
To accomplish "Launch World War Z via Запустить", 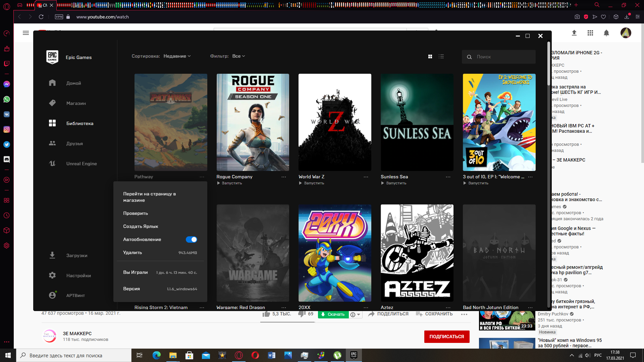I will click(311, 183).
